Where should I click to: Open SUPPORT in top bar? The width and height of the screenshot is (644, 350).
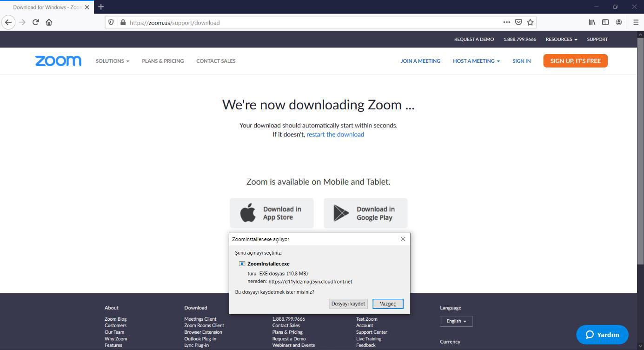597,39
